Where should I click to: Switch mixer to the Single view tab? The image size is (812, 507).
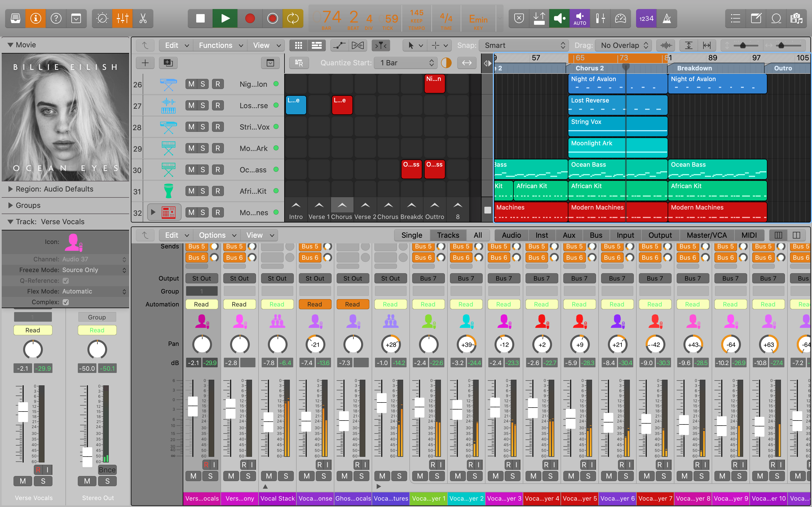click(x=412, y=235)
